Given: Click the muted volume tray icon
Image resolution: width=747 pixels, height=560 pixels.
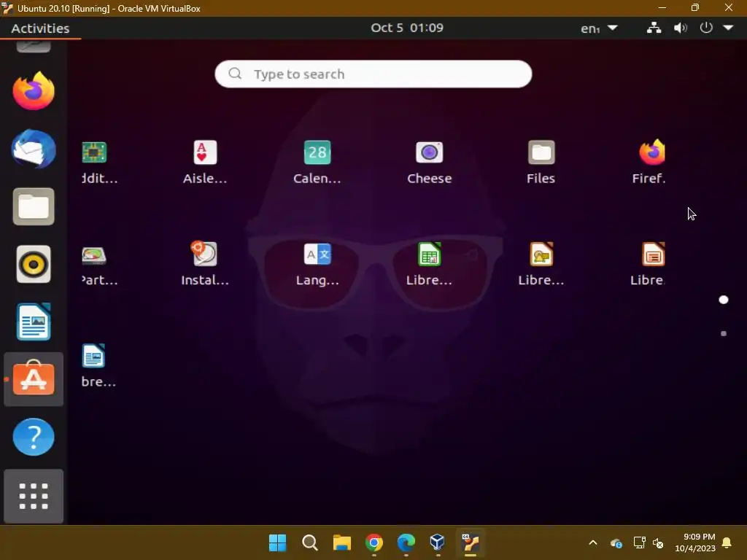Looking at the screenshot, I should click(658, 542).
